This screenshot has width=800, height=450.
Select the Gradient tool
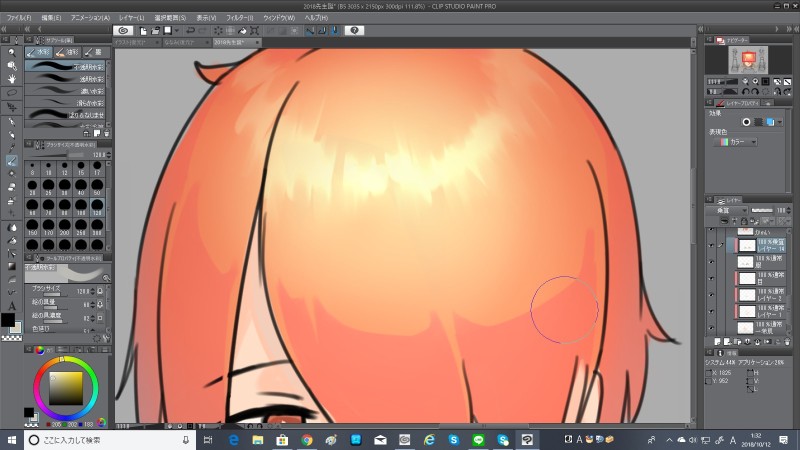pos(11,266)
